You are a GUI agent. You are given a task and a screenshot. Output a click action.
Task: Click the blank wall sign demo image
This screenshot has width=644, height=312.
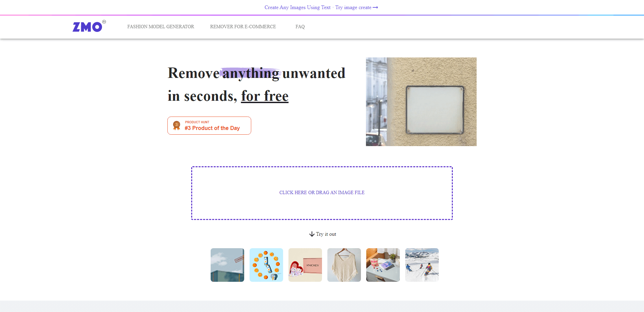(x=421, y=102)
